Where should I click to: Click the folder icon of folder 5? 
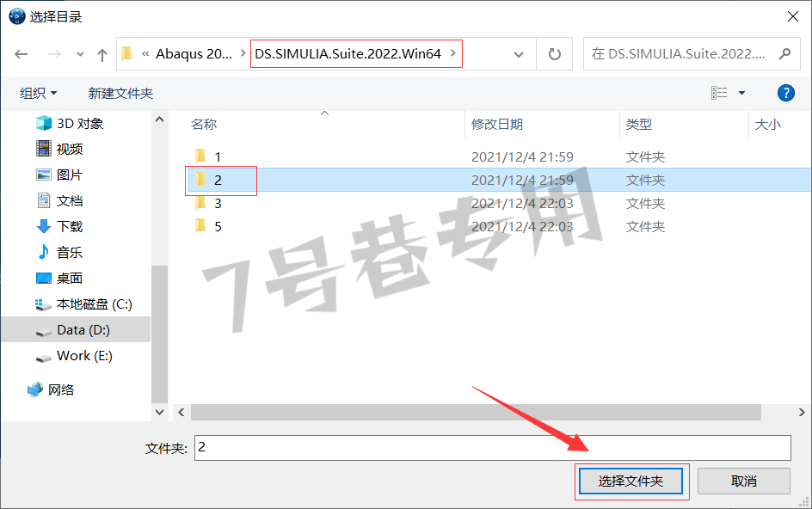tap(200, 226)
